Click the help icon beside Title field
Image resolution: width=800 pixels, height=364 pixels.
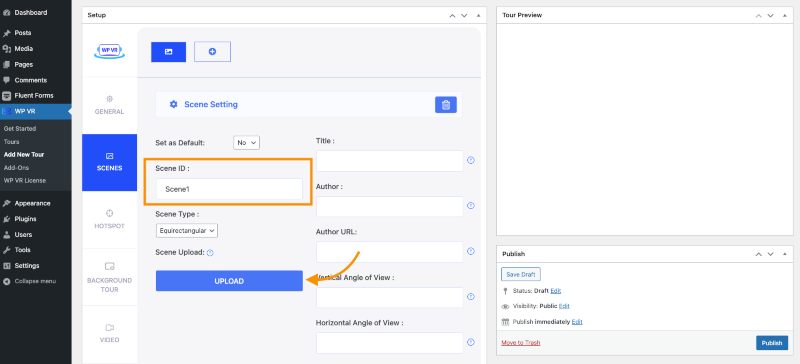click(471, 160)
